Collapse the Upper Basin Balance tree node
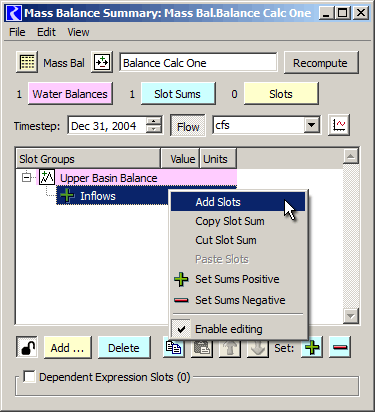Viewport: 375px width, 412px height. click(x=26, y=177)
